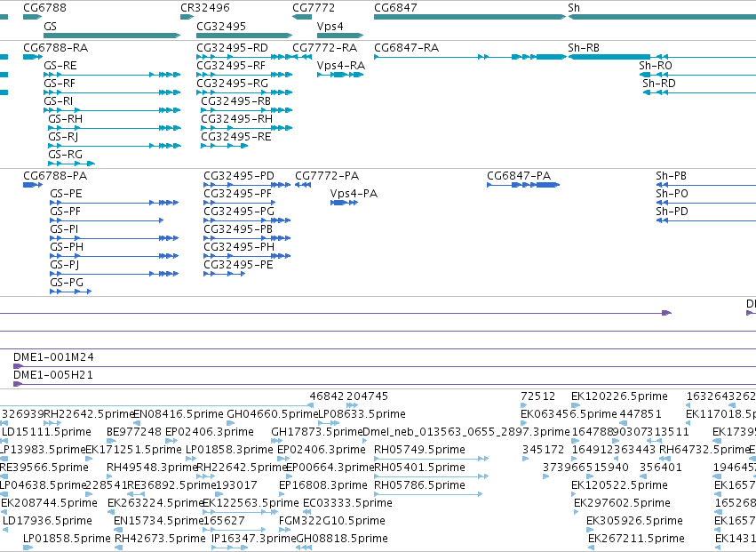Select the teal GS gene bar
Image resolution: width=756 pixels, height=552 pixels.
coord(112,36)
